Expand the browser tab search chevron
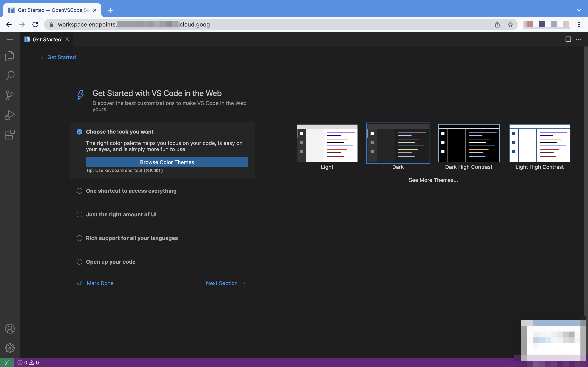 coord(579,10)
